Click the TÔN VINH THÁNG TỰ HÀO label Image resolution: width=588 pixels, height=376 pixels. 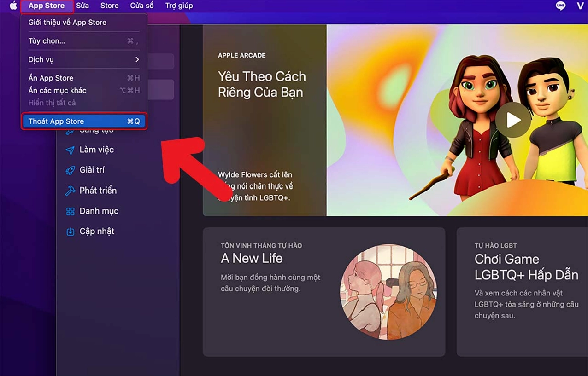[x=261, y=245]
